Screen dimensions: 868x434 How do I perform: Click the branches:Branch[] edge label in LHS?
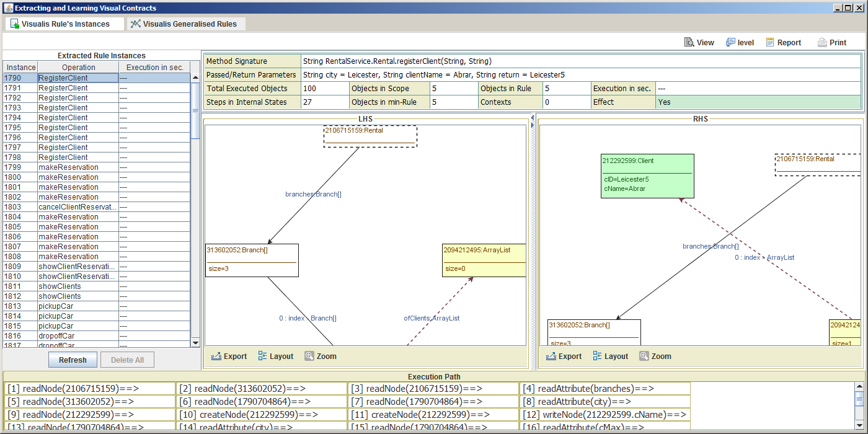coord(313,194)
